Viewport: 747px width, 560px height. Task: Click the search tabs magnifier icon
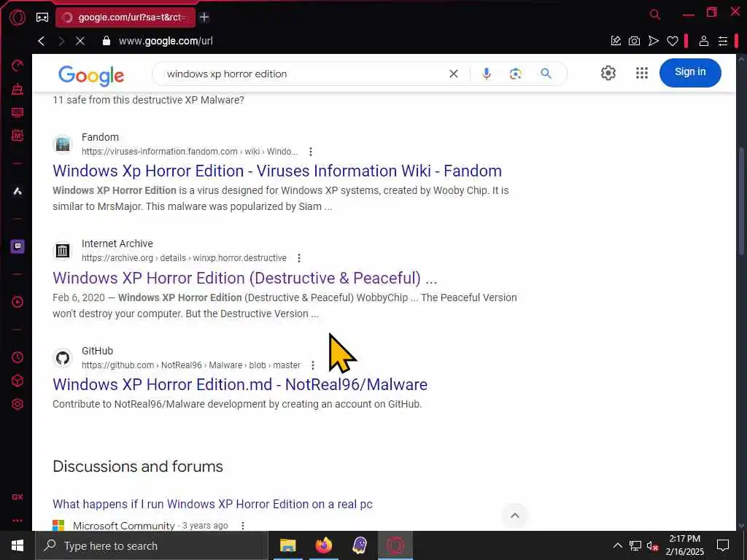655,15
